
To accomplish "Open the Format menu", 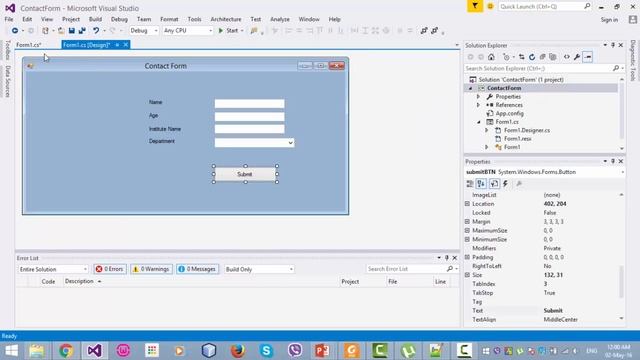I will tap(169, 19).
